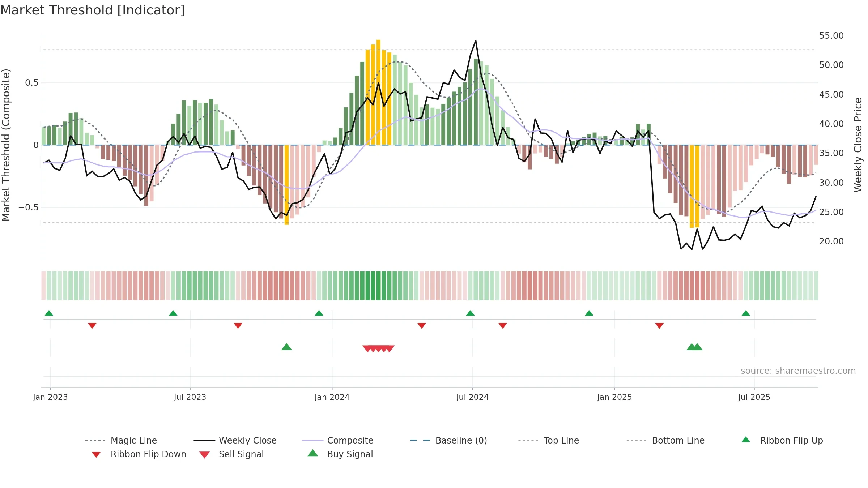868x488 pixels.
Task: Click the 30.00 price axis label
Action: 831,183
